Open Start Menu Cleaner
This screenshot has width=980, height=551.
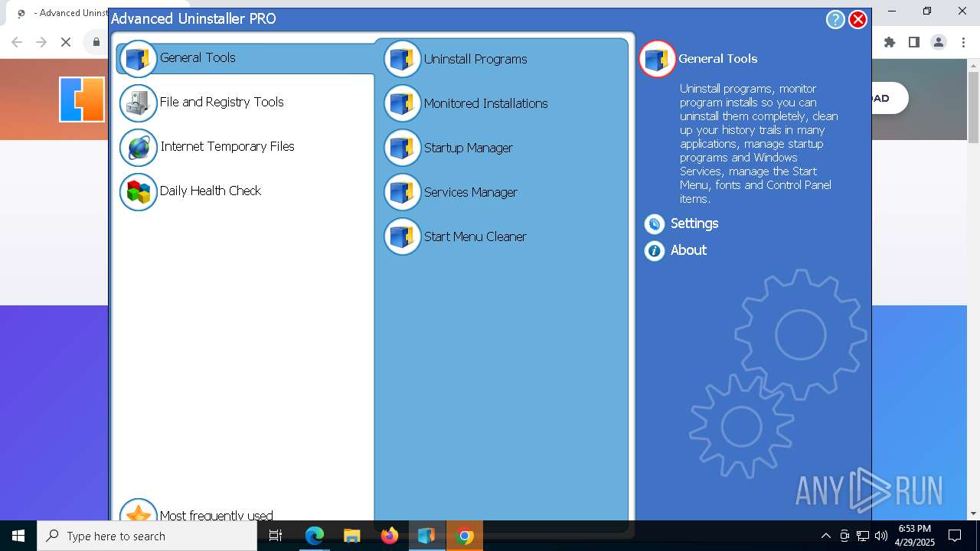475,236
